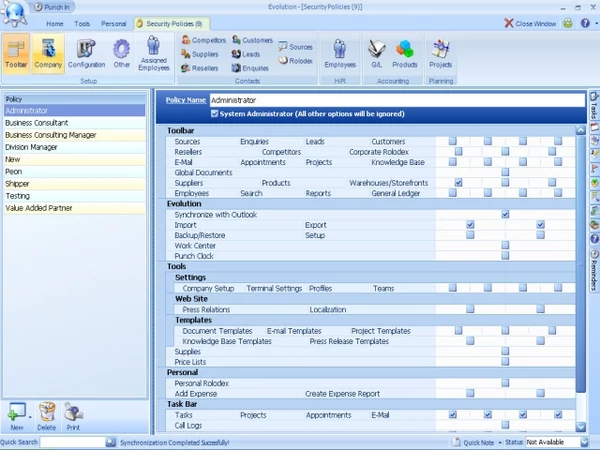The width and height of the screenshot is (600, 450).
Task: Open Suppliers contacts policy
Action: pos(200,54)
